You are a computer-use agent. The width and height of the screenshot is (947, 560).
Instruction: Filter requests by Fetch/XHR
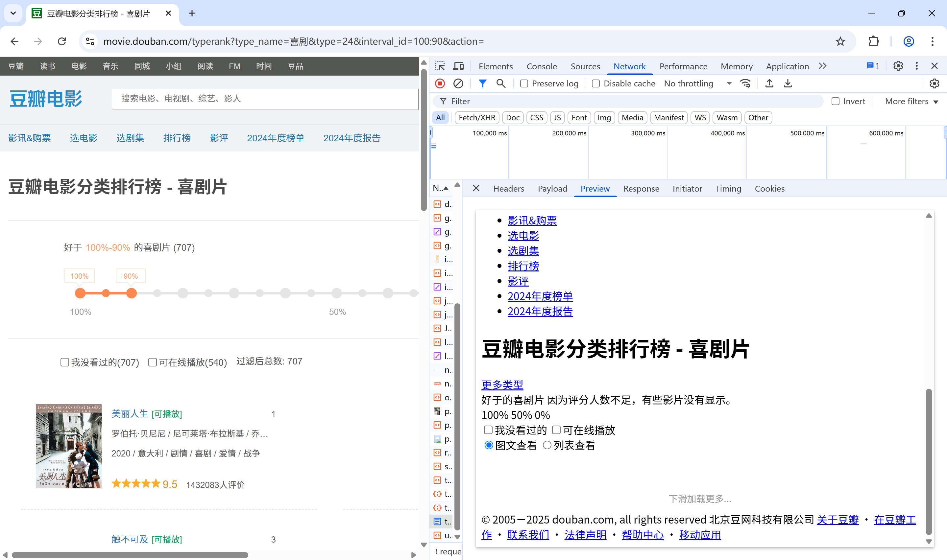pos(477,118)
